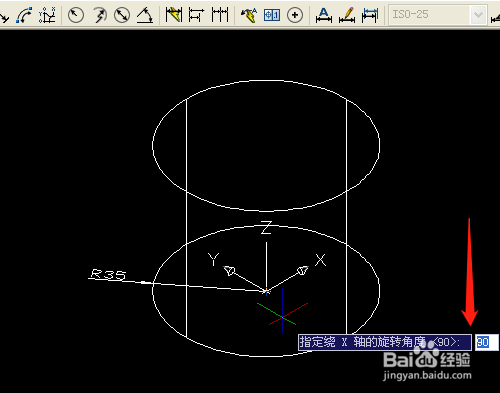The height and width of the screenshot is (393, 500).
Task: Open the geometric Tolerance tool
Action: coord(272,15)
